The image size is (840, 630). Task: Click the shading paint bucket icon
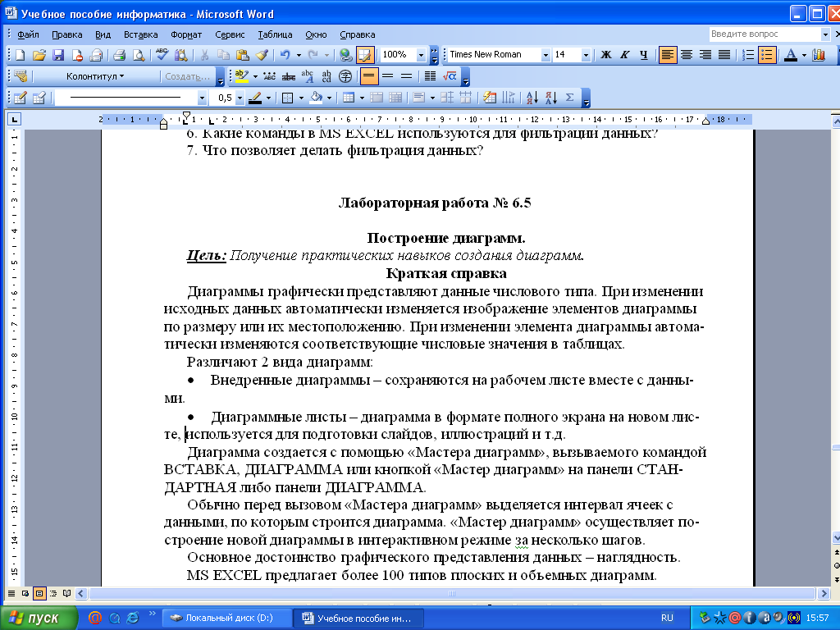pos(316,98)
